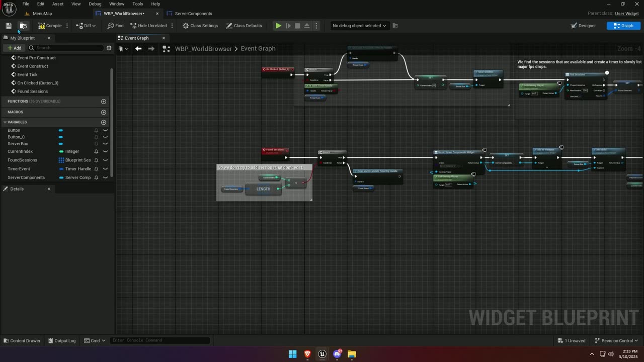Open the Output Log

tap(62, 341)
